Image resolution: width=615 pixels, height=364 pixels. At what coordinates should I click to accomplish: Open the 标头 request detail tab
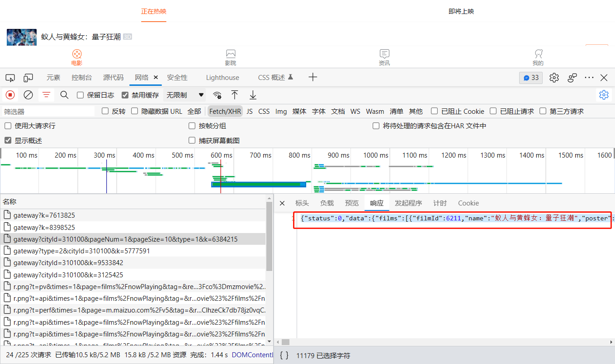(302, 203)
